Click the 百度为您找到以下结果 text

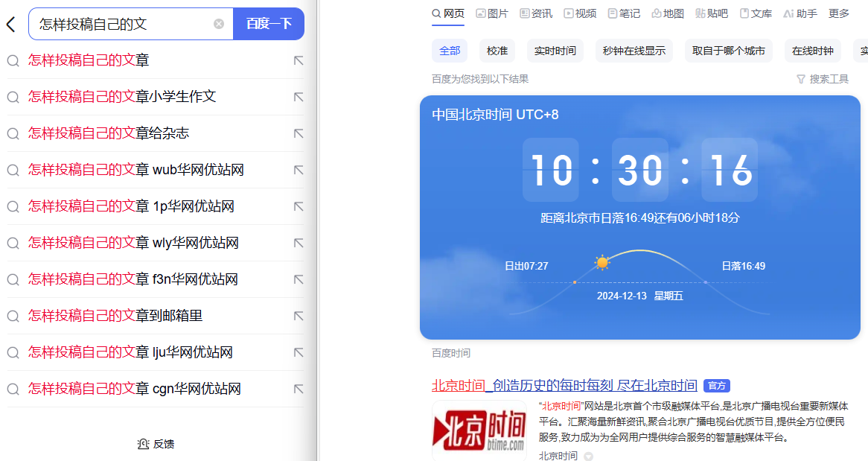[480, 79]
